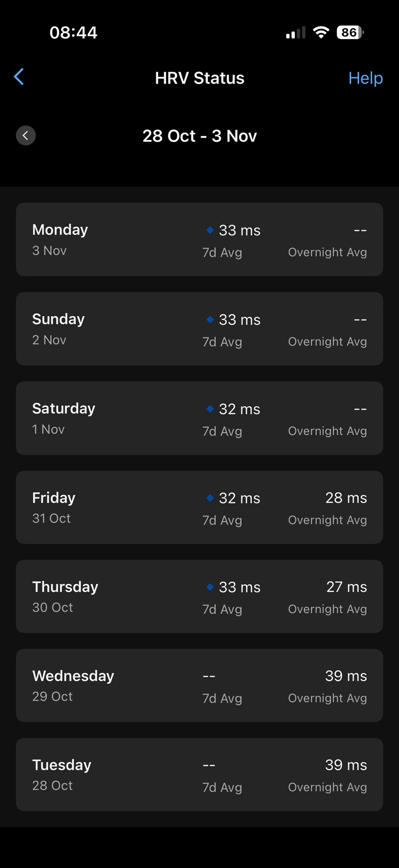Tap blue diamond icon on Monday row

tap(210, 230)
